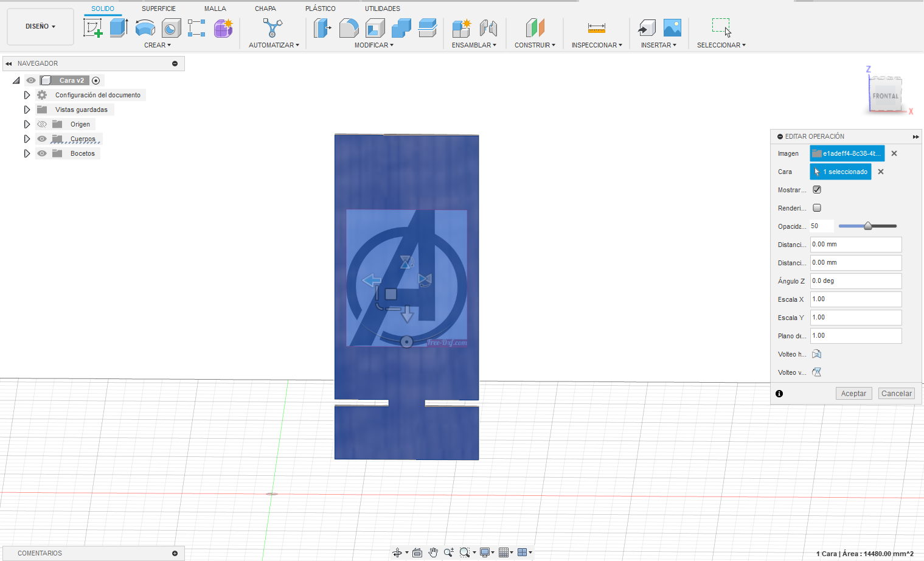The width and height of the screenshot is (924, 561).
Task: Open the Crear dropdown menu
Action: click(158, 44)
